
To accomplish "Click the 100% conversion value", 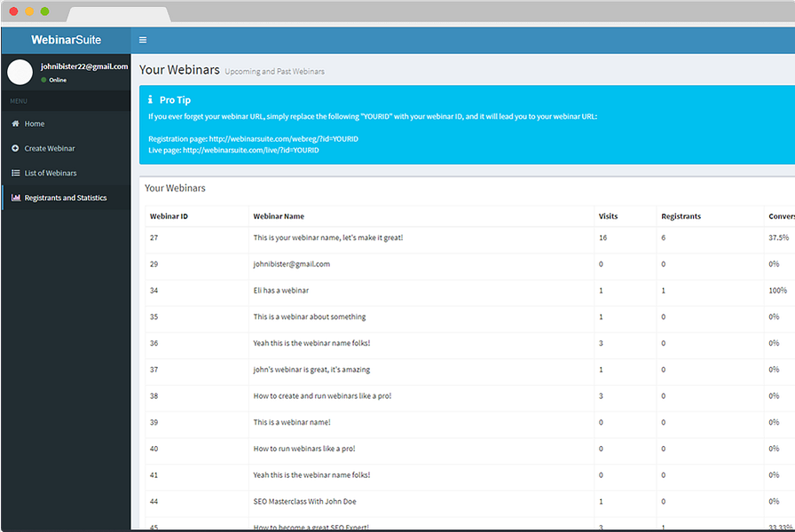I will click(x=778, y=290).
